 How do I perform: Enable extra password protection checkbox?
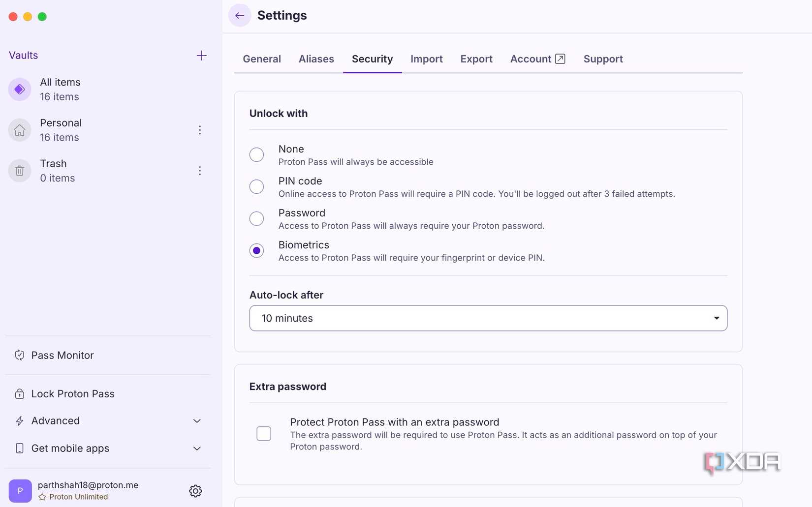pyautogui.click(x=264, y=434)
